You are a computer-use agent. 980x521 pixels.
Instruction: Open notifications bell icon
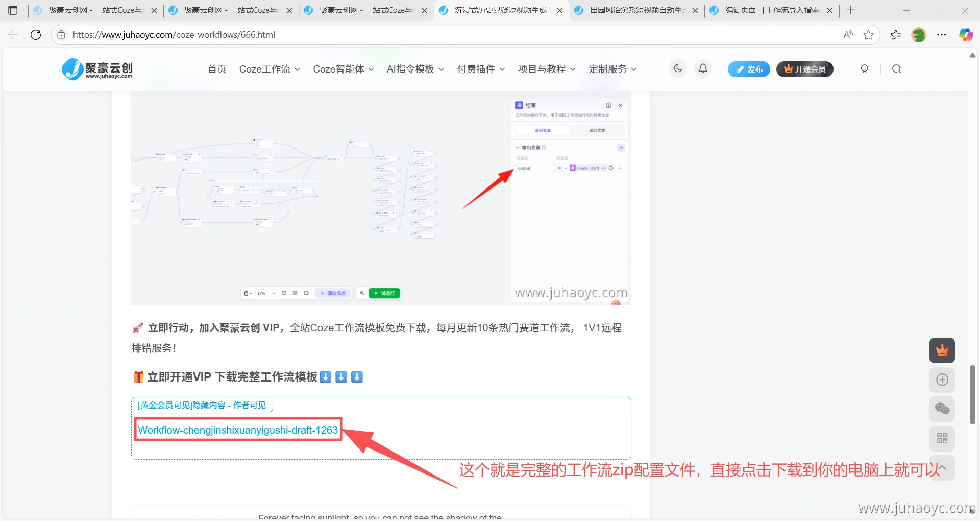[x=703, y=68]
